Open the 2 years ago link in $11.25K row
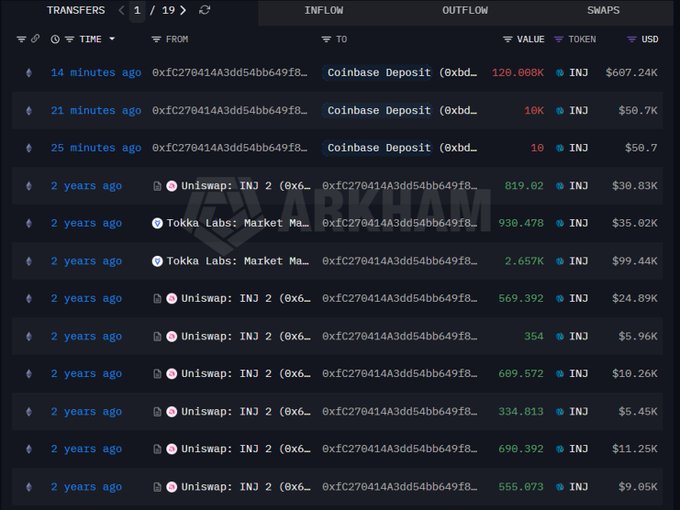 [x=86, y=449]
